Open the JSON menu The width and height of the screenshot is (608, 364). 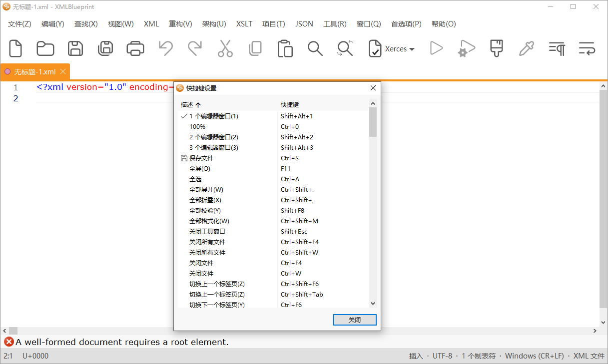click(x=304, y=24)
